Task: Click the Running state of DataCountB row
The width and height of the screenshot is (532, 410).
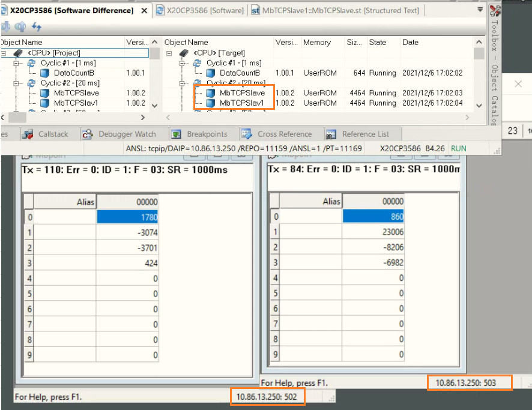Action: [382, 73]
